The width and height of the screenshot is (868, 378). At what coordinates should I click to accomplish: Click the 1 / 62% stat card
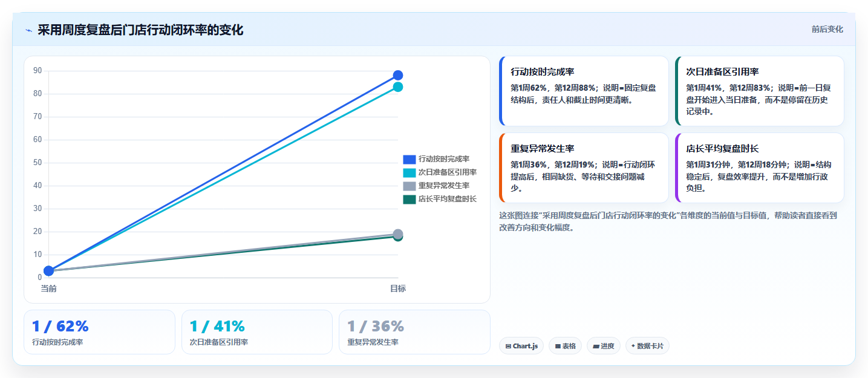[x=99, y=332]
